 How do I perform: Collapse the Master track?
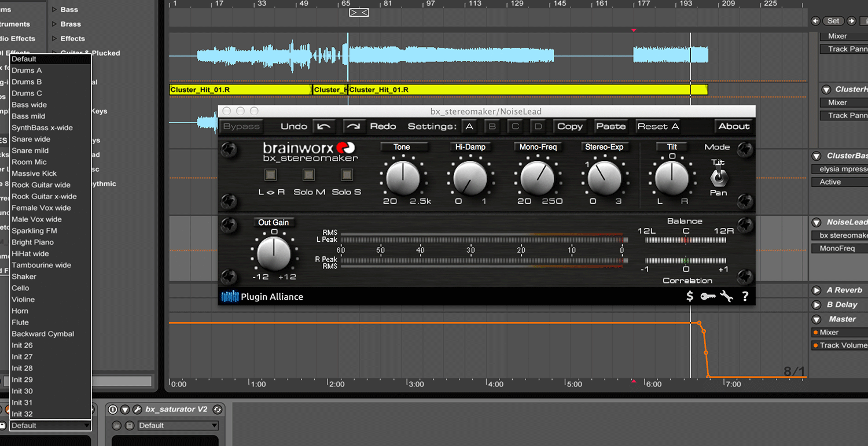(x=816, y=319)
